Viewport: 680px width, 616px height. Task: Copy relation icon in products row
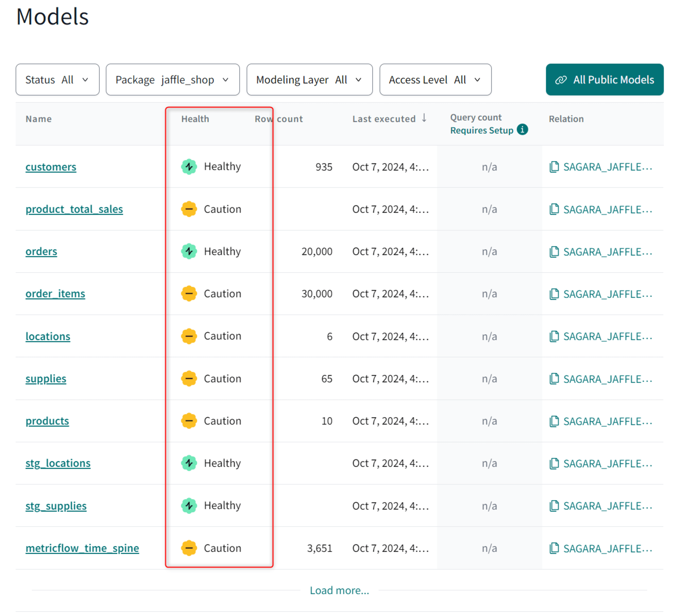tap(554, 421)
